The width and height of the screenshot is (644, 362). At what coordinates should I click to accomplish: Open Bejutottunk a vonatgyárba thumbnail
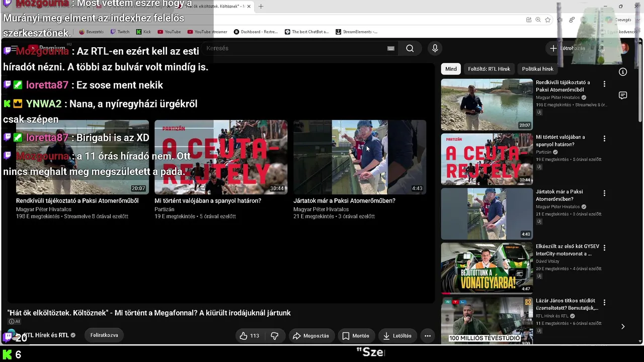pyautogui.click(x=487, y=268)
